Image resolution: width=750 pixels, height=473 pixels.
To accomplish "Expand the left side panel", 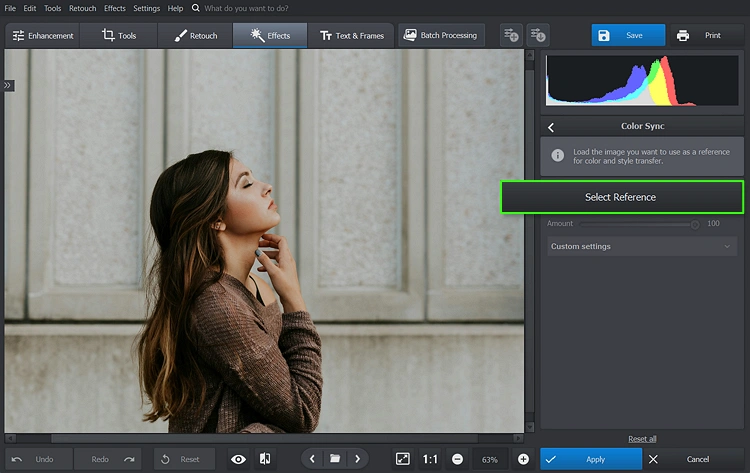I will coord(8,85).
